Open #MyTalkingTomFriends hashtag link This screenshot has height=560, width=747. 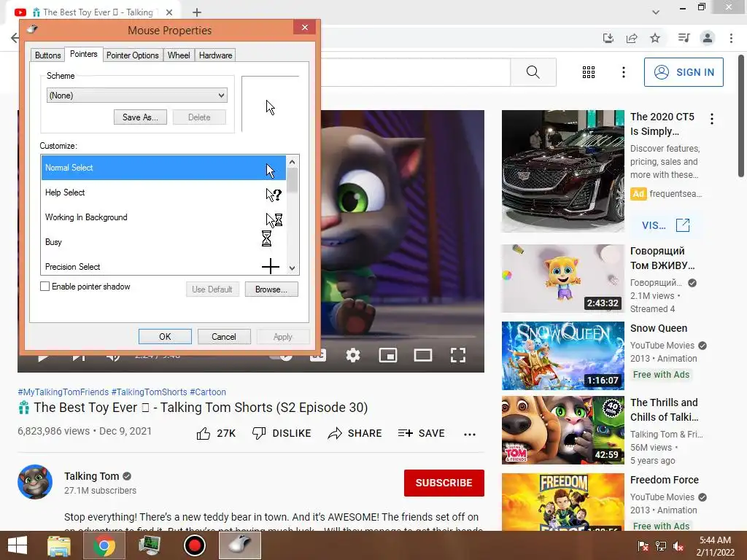(63, 392)
